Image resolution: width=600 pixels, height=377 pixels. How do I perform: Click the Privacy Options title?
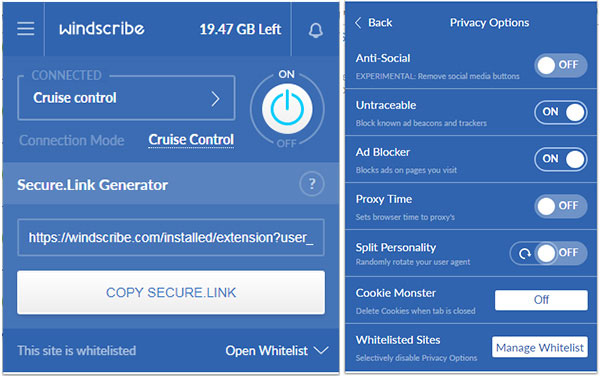(x=489, y=23)
